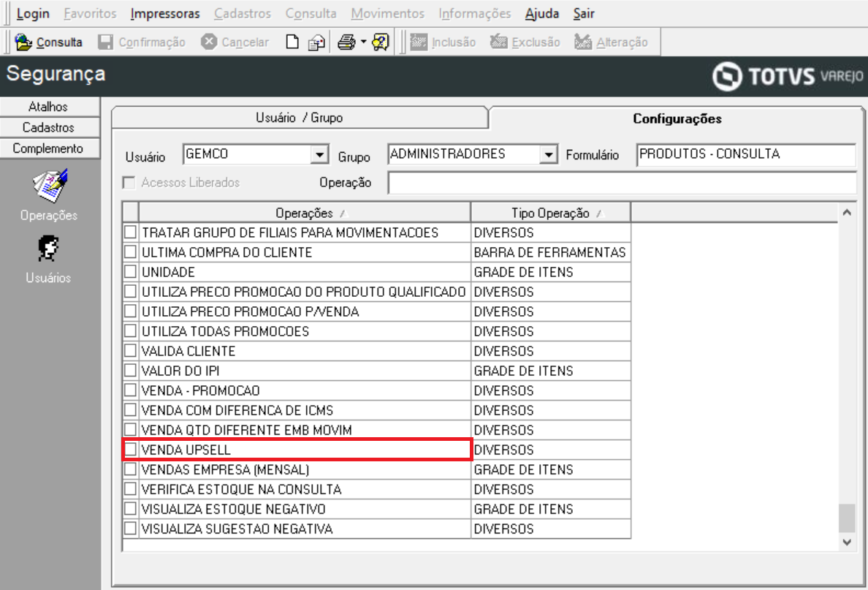Check VERIFICA ESTOQUE NA CONSULTA checkbox
868x590 pixels.
pyautogui.click(x=130, y=488)
